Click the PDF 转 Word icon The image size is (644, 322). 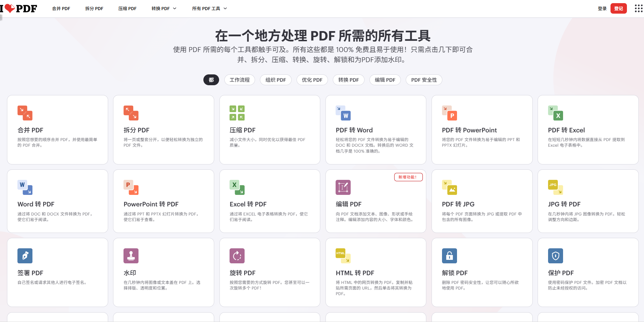point(343,113)
